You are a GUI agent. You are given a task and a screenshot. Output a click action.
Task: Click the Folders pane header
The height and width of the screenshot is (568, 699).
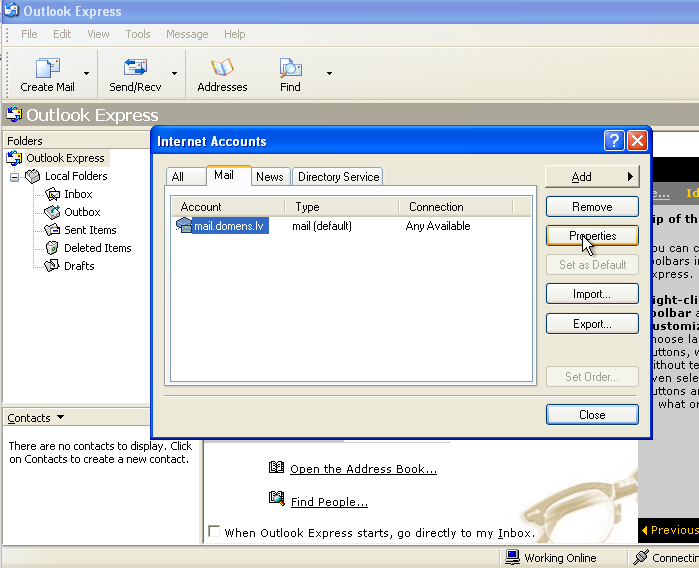[77, 141]
